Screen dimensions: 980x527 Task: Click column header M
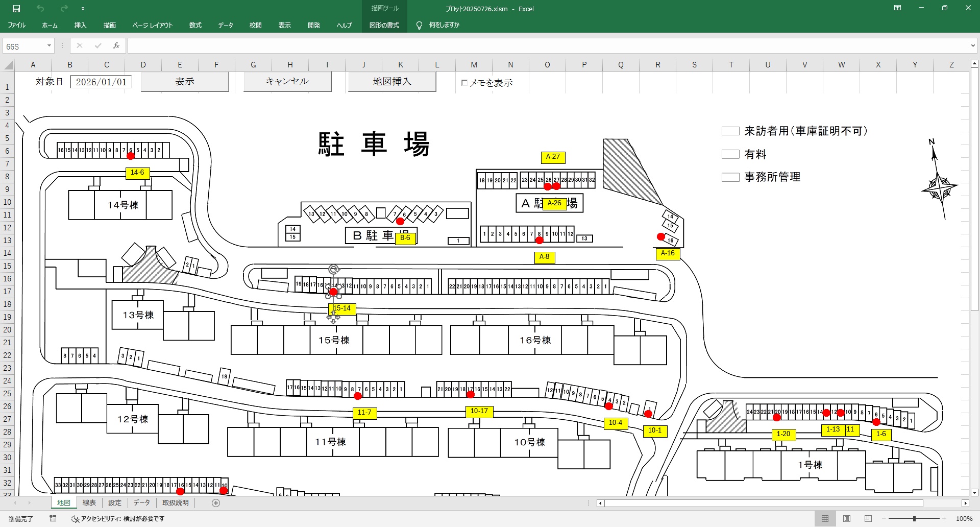474,65
